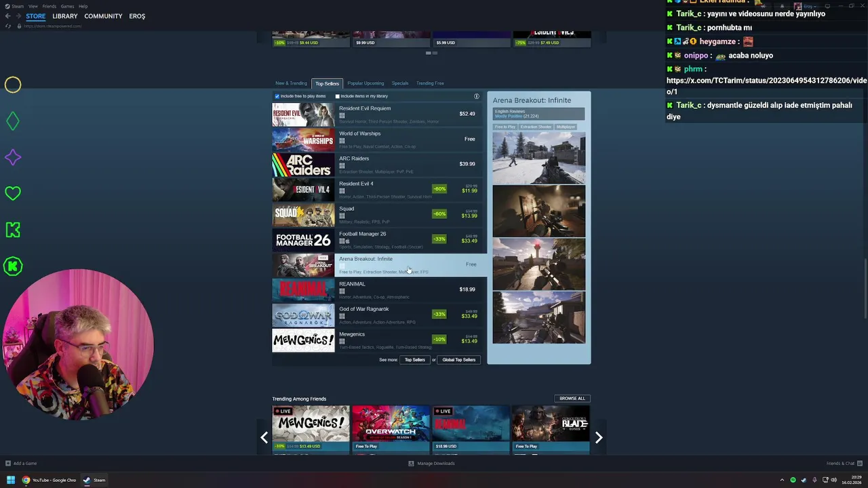Open the Overwatch card in Trending Among Friends
This screenshot has height=488, width=868.
click(x=391, y=428)
